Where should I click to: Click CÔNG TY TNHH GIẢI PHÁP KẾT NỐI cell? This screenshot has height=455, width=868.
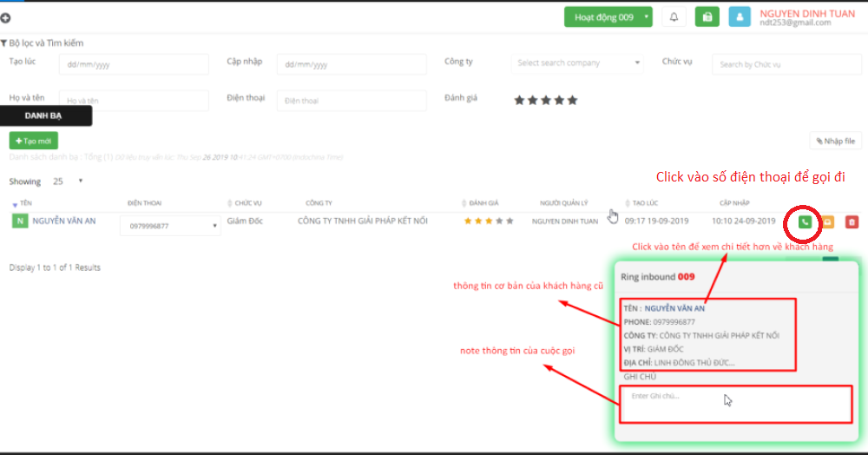coord(363,221)
